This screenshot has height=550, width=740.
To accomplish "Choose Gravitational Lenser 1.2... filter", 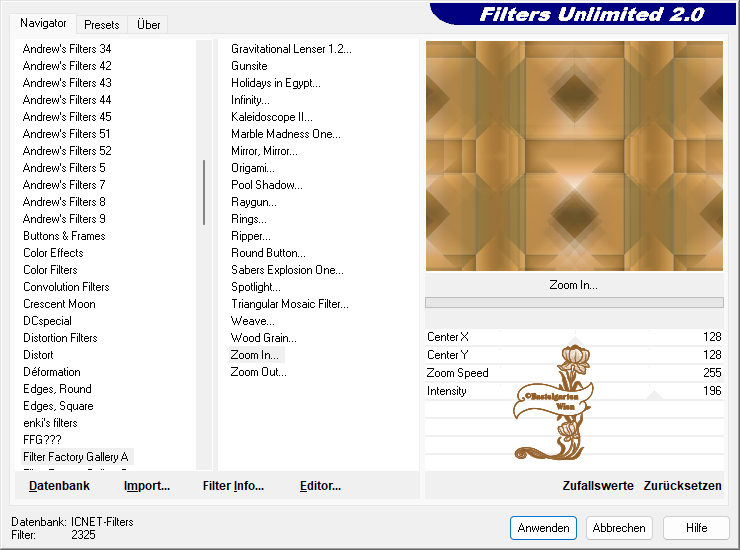I will pos(291,49).
